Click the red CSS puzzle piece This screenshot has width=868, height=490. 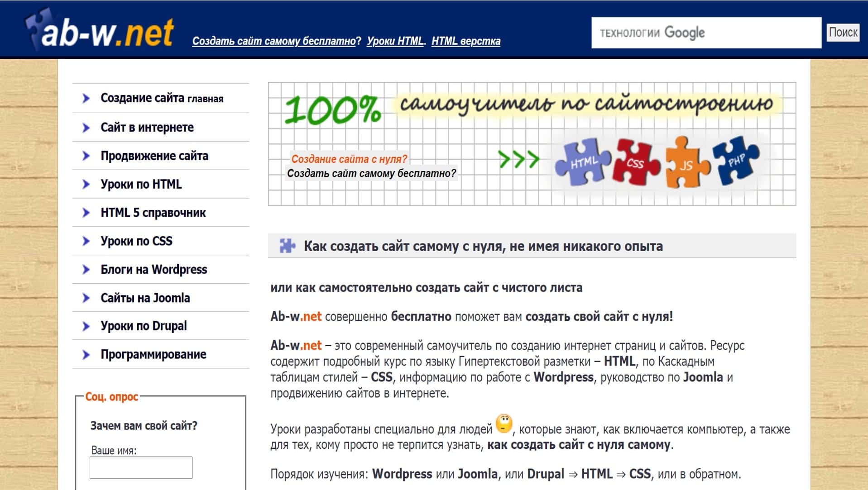[x=636, y=162]
